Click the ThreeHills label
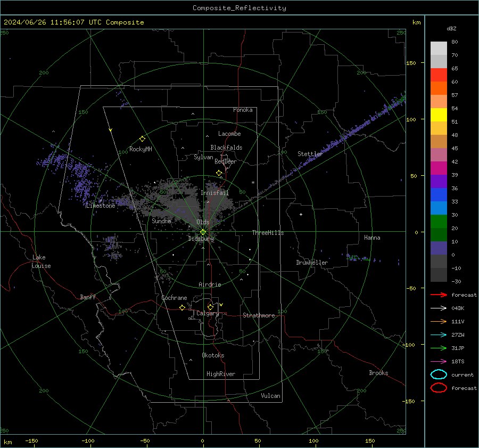 point(268,233)
